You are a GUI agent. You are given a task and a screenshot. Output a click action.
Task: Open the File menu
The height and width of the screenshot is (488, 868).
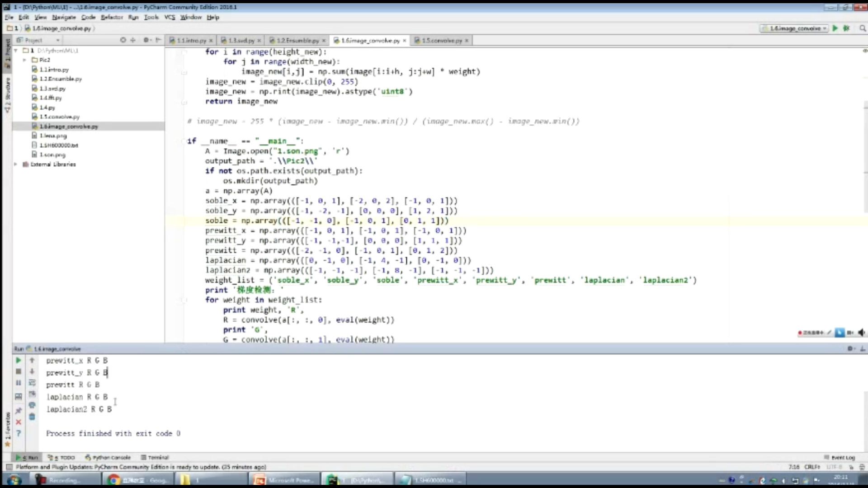tap(9, 17)
